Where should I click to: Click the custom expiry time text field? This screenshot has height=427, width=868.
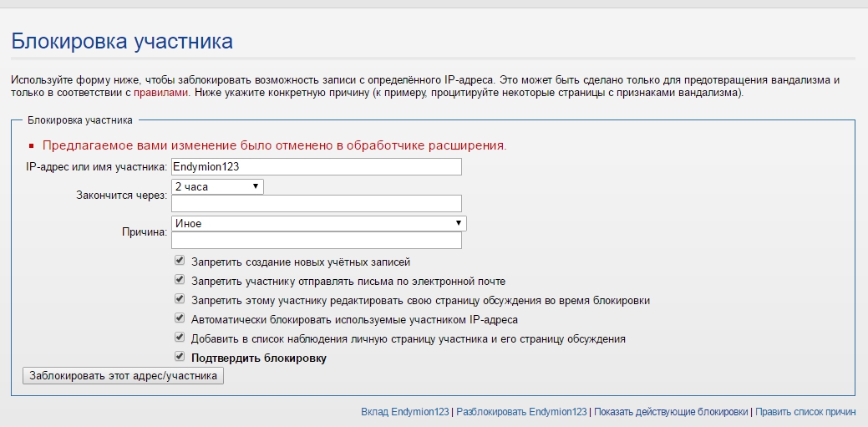click(x=317, y=203)
